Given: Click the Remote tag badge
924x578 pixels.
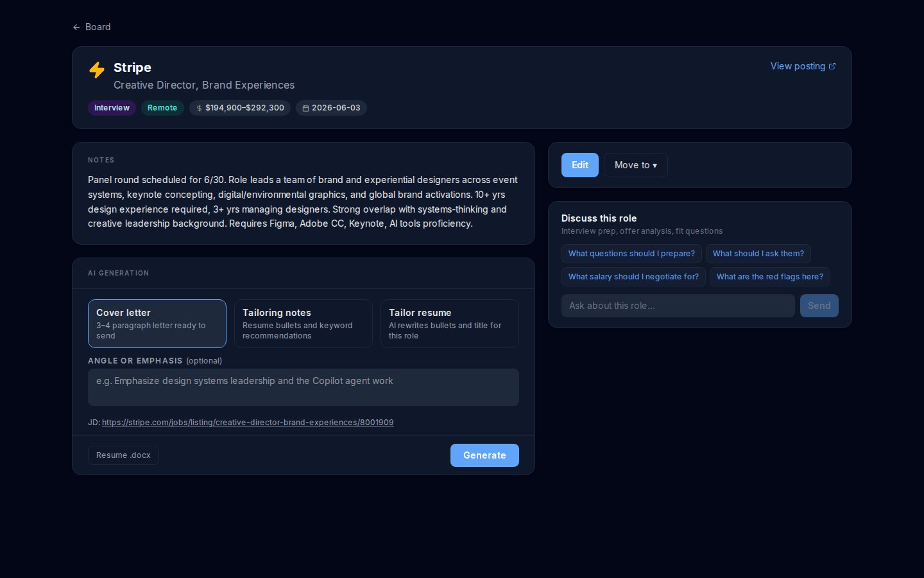Looking at the screenshot, I should pos(162,108).
